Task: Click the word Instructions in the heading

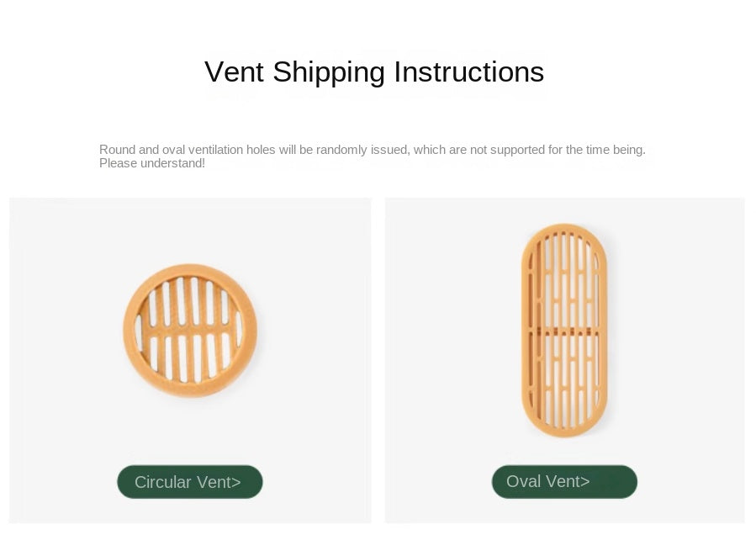Action: tap(468, 72)
